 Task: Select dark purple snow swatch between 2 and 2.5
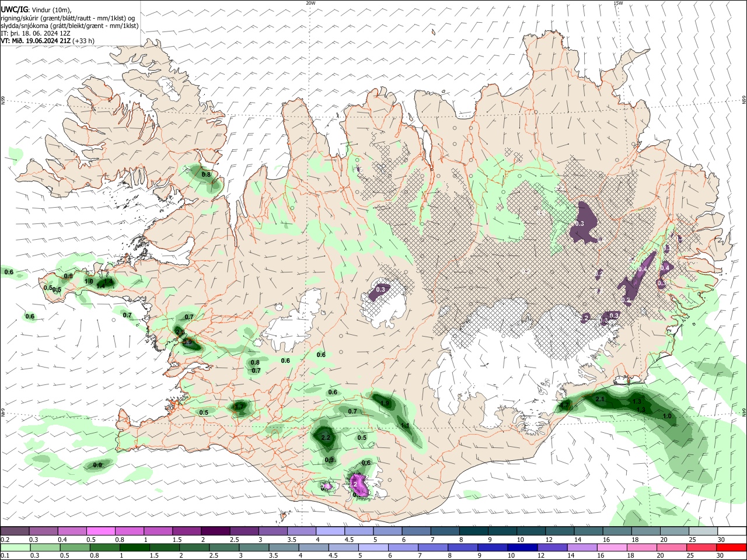tap(215, 531)
